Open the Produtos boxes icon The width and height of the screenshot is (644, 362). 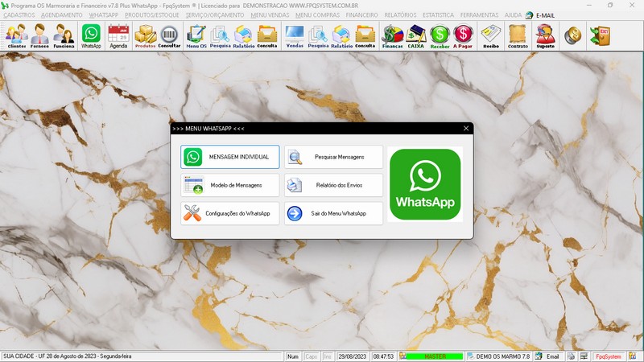click(x=146, y=35)
